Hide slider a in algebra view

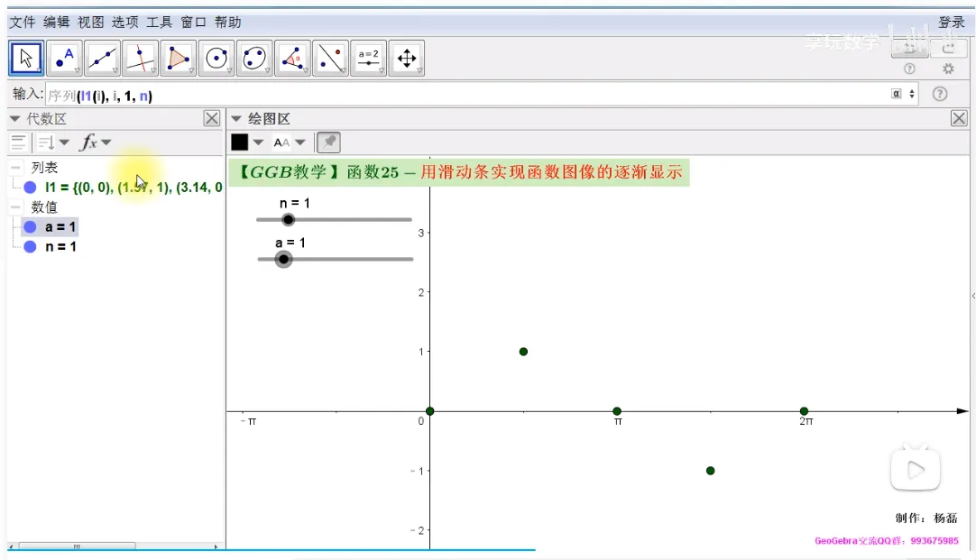pos(30,227)
